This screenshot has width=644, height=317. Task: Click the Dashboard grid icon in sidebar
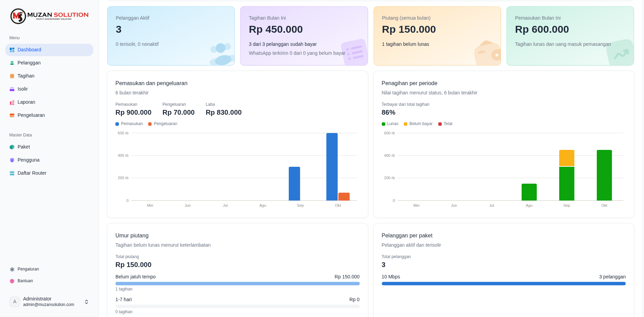tap(12, 50)
